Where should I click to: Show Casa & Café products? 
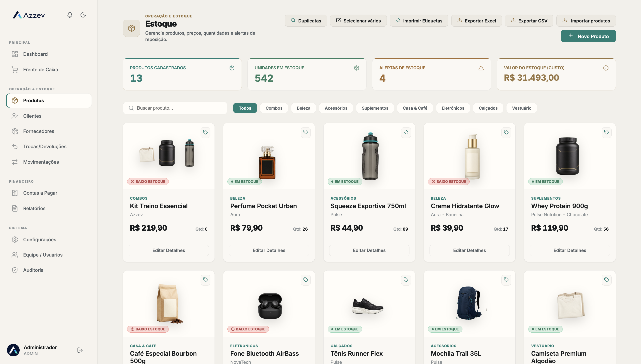point(415,108)
